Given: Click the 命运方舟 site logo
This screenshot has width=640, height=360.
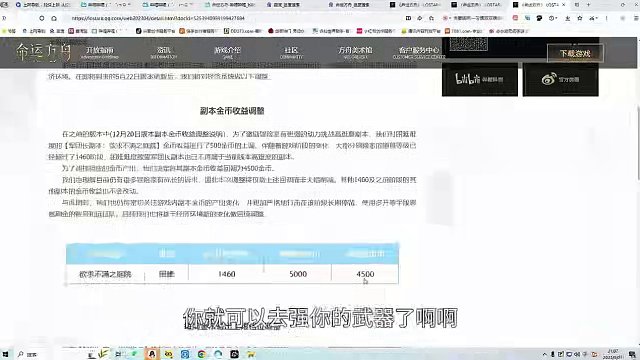Looking at the screenshot, I should [x=43, y=52].
